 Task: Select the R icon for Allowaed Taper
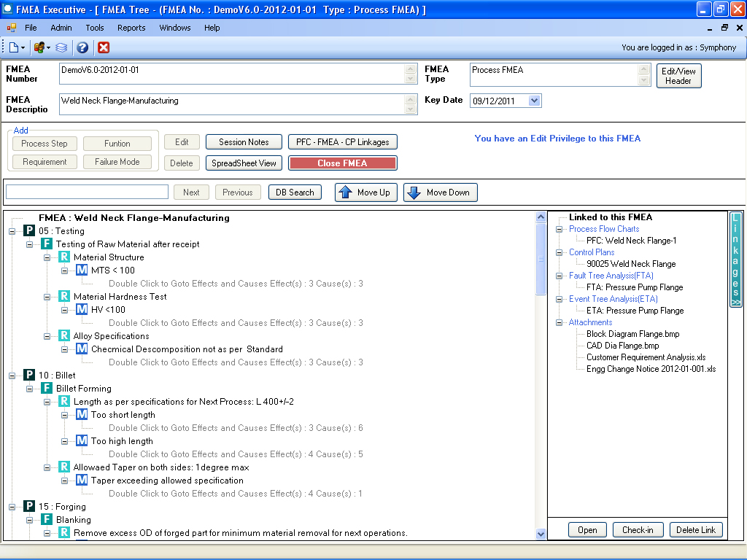pos(64,467)
